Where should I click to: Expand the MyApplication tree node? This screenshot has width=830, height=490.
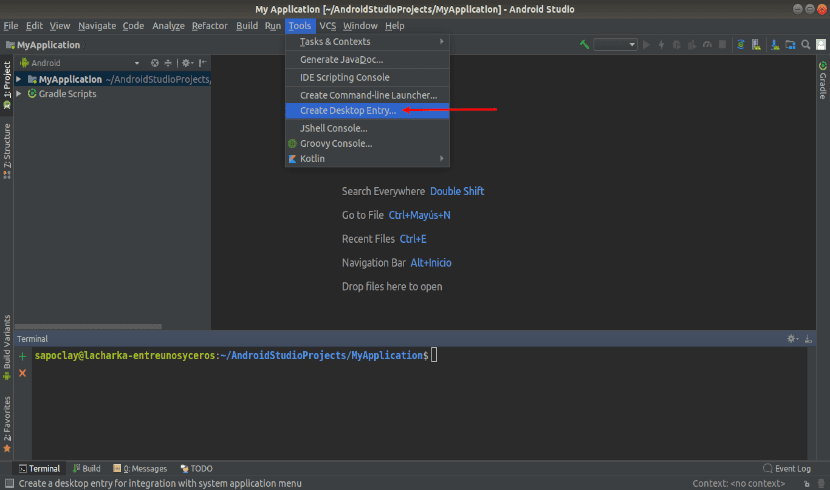pos(18,79)
